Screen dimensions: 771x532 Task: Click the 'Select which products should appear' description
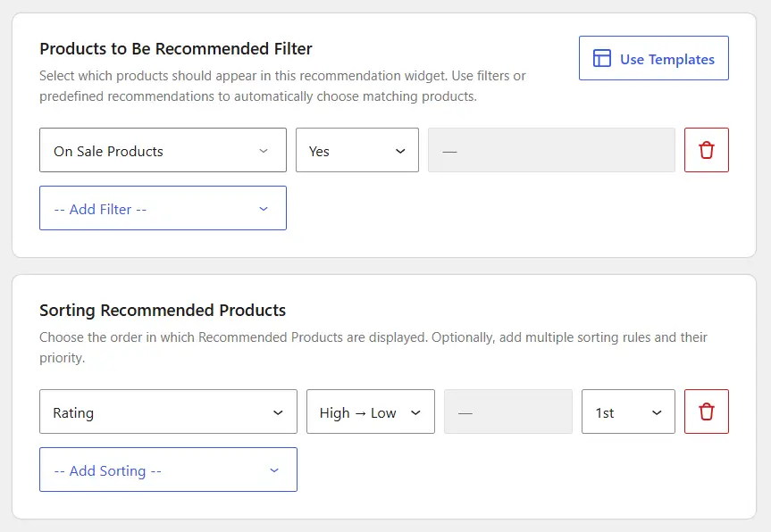point(282,86)
